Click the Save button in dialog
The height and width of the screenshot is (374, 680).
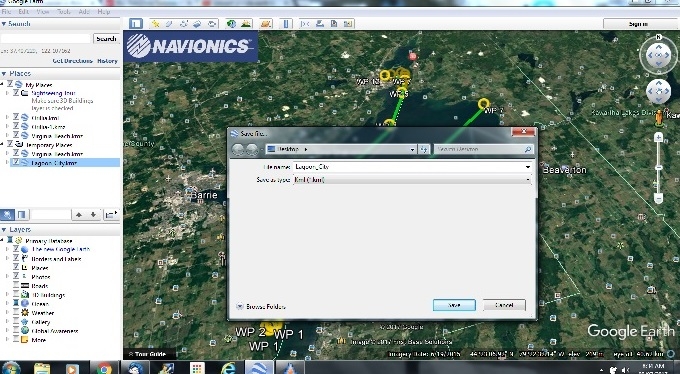click(x=454, y=305)
